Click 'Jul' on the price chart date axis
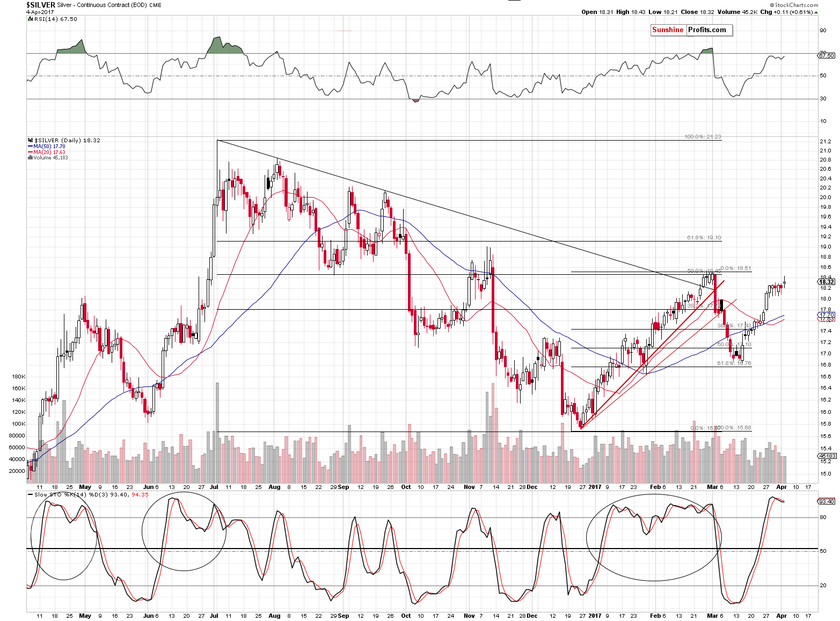 click(214, 487)
